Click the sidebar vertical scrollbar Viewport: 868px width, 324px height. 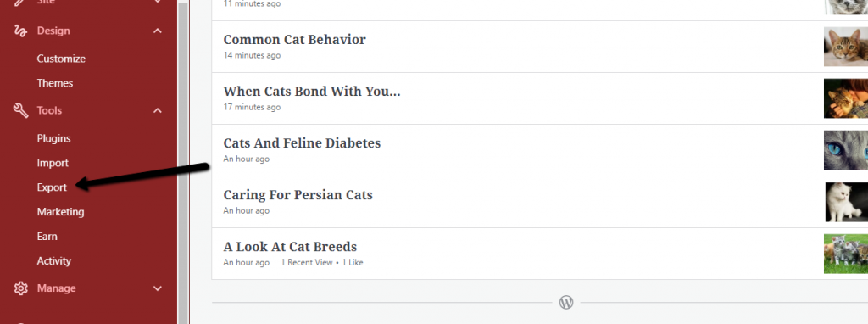(183, 162)
